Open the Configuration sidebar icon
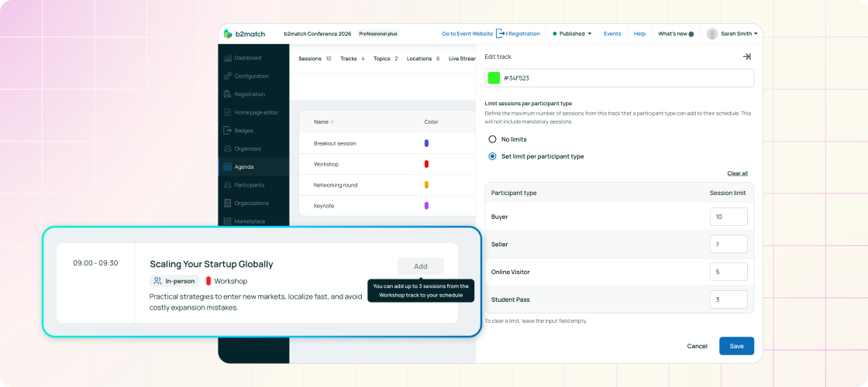 [x=227, y=76]
